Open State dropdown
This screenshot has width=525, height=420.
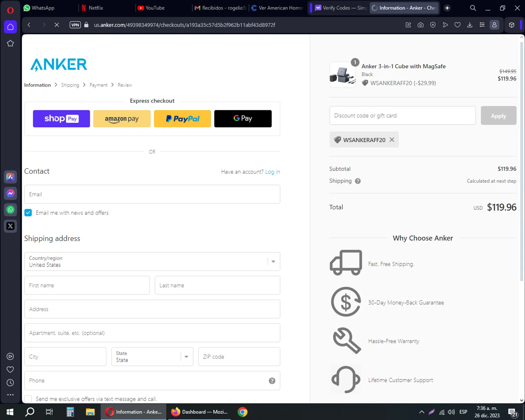coord(152,357)
